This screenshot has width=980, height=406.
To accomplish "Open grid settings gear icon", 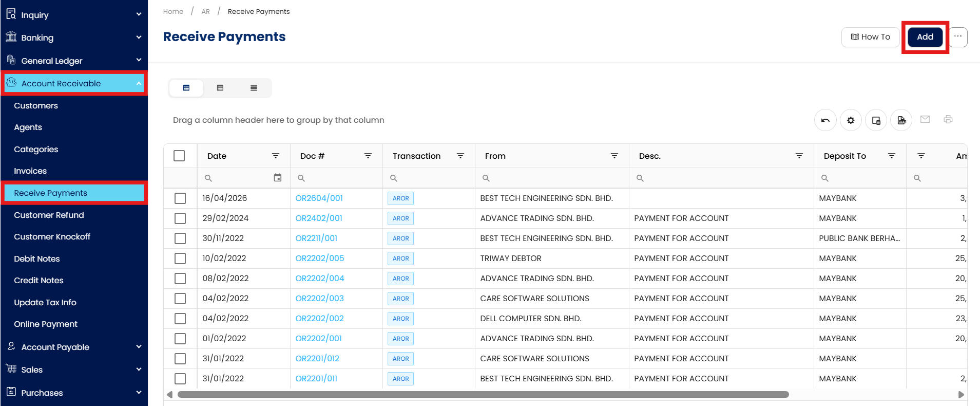I will (851, 120).
